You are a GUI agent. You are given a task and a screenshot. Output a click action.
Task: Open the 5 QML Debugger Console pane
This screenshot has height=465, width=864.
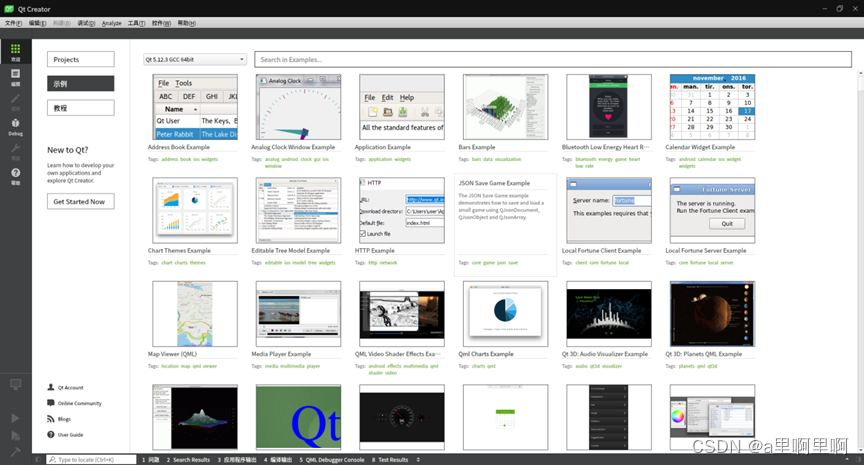click(x=332, y=459)
